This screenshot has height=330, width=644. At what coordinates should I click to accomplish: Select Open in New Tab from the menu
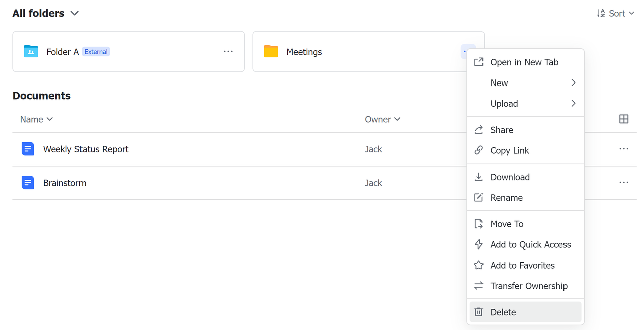(524, 62)
